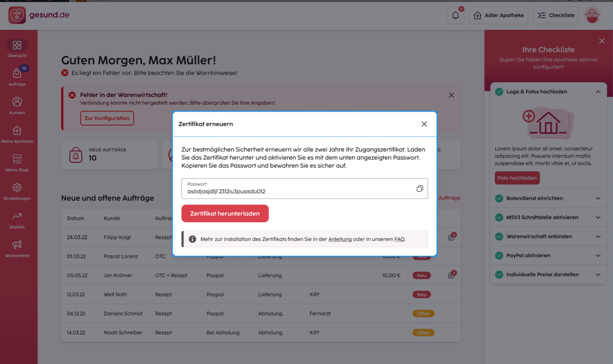Dismiss the Warenwirtschaft error banner
The image size is (613, 364).
pos(451,95)
